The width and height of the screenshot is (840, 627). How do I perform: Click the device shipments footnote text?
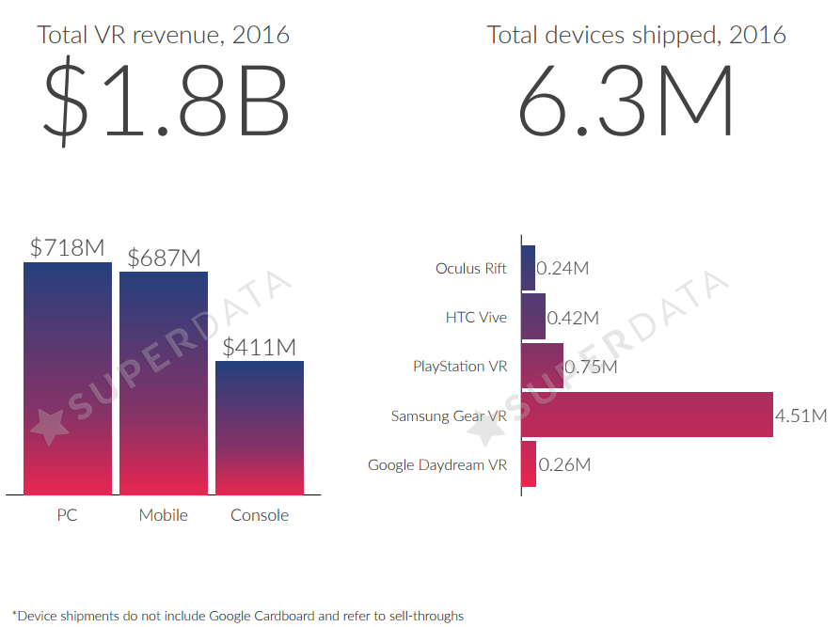237,616
